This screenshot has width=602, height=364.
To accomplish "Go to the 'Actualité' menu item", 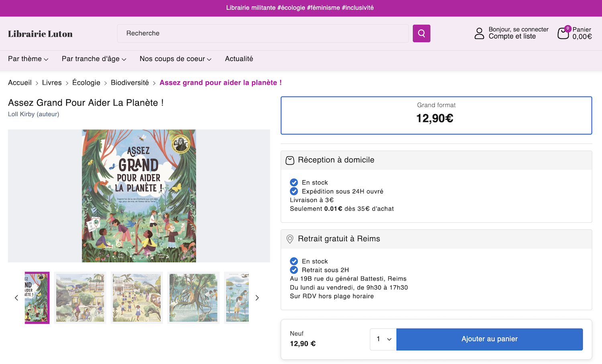I will pos(239,59).
